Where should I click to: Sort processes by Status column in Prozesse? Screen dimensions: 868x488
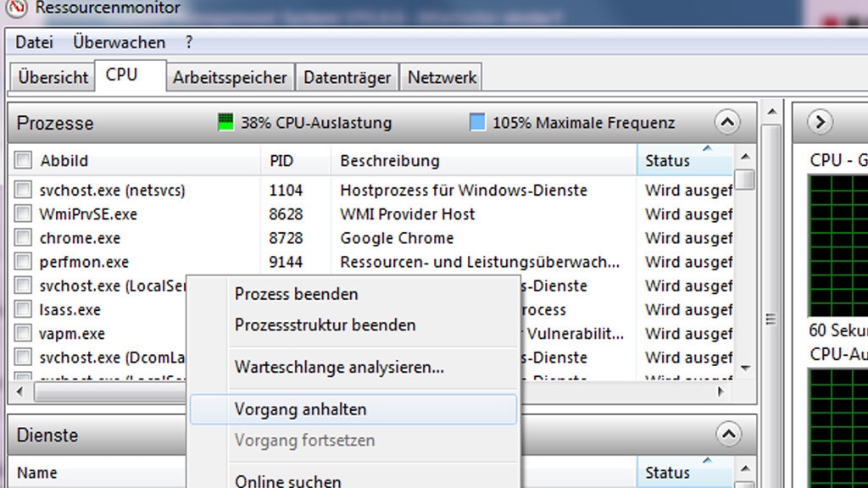click(x=685, y=160)
